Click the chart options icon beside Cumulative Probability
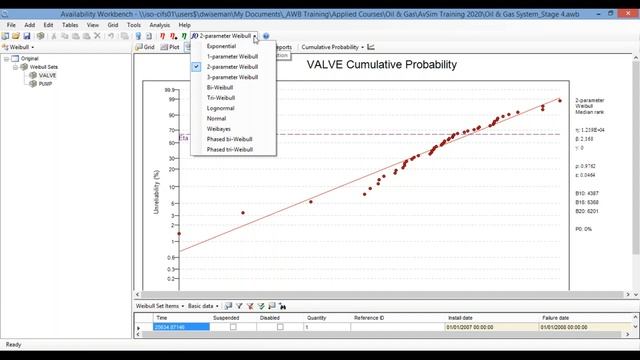Image resolution: width=640 pixels, height=360 pixels. (x=371, y=47)
